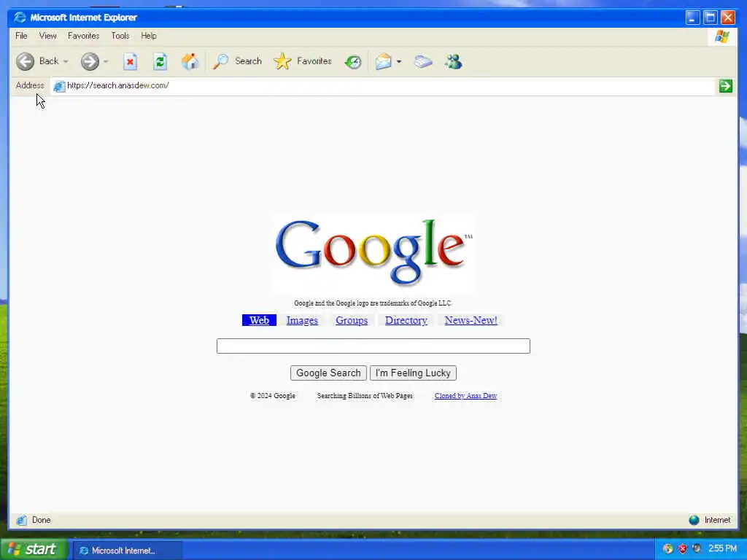Click the Address label
The height and width of the screenshot is (560, 747).
point(29,85)
